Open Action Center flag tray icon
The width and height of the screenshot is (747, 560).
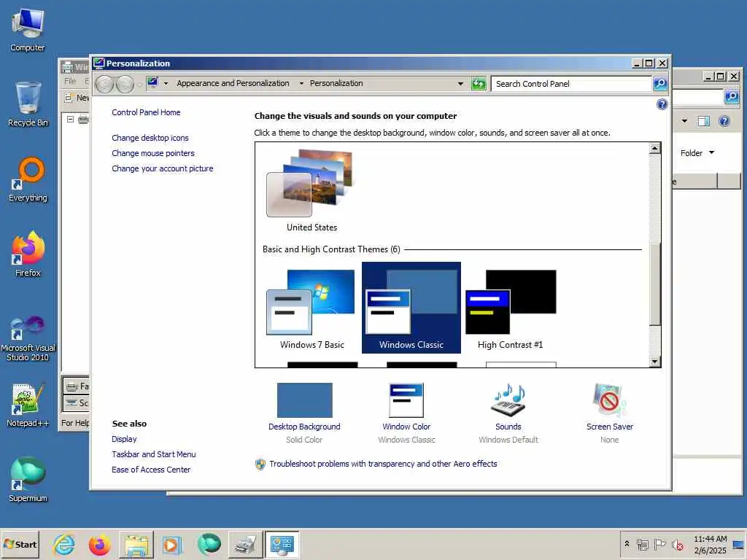pyautogui.click(x=659, y=544)
